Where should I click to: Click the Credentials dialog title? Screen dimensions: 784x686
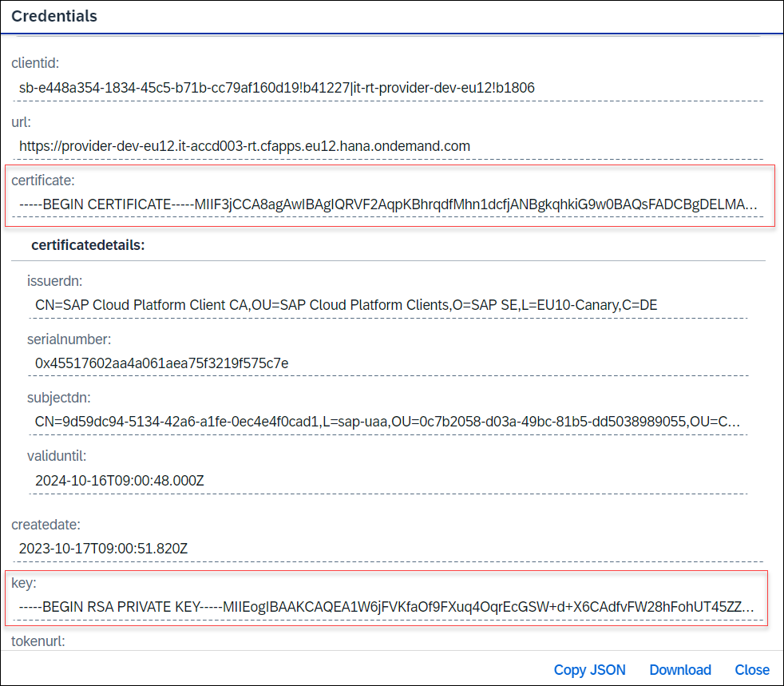(54, 16)
